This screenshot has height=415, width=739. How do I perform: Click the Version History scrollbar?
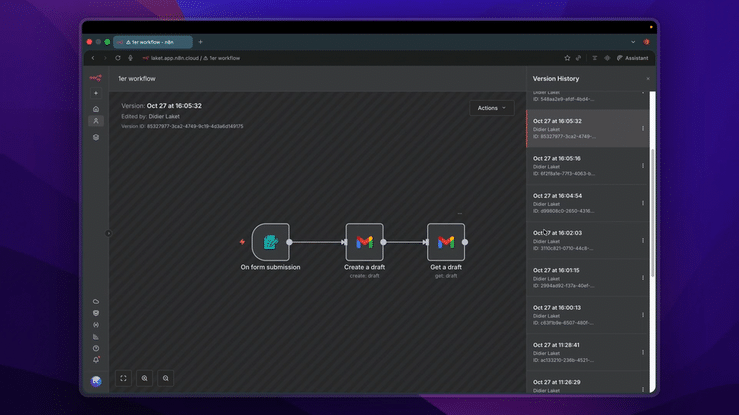click(x=652, y=213)
